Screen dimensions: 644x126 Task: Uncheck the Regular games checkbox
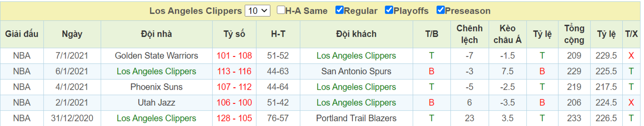click(x=339, y=10)
